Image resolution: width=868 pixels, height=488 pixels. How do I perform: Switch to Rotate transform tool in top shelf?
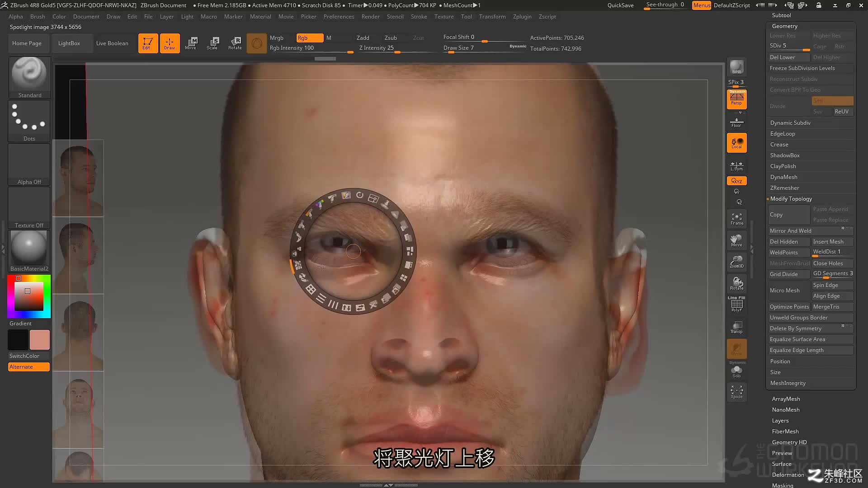pyautogui.click(x=235, y=43)
